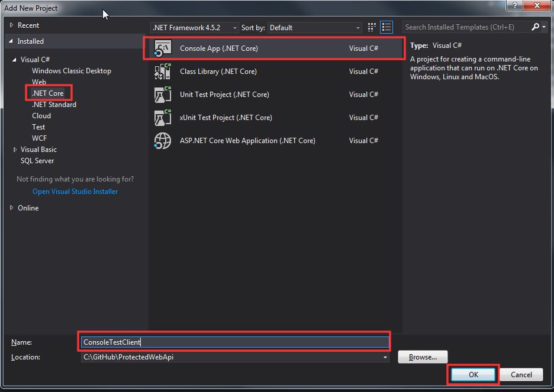Close the Add New Project dialog
Screen dimensions: 554x392
click(x=537, y=5)
